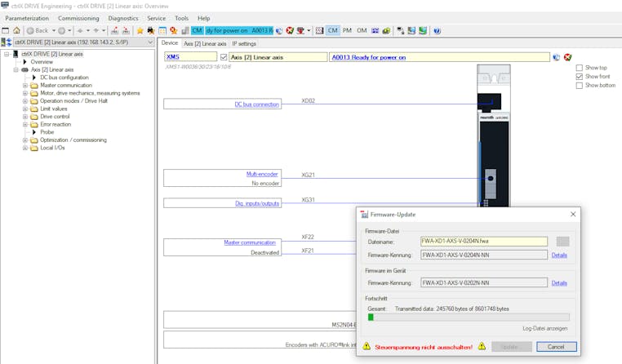Switch to the Axis [2] Linear axis tab
This screenshot has width=622, height=364.
[205, 43]
